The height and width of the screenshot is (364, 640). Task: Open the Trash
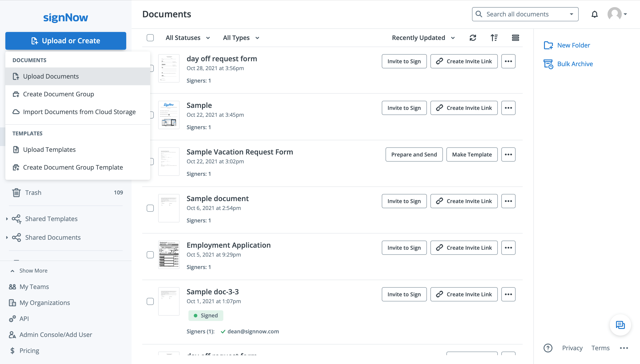pos(33,192)
